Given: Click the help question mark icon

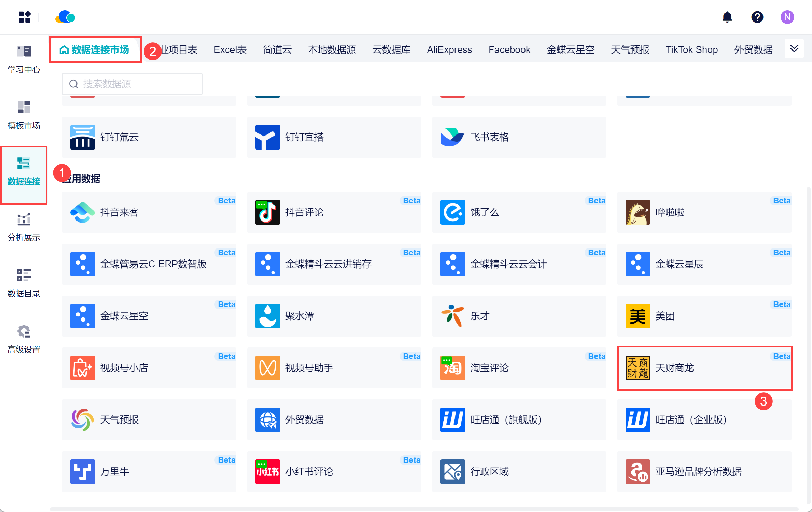Looking at the screenshot, I should pos(757,17).
